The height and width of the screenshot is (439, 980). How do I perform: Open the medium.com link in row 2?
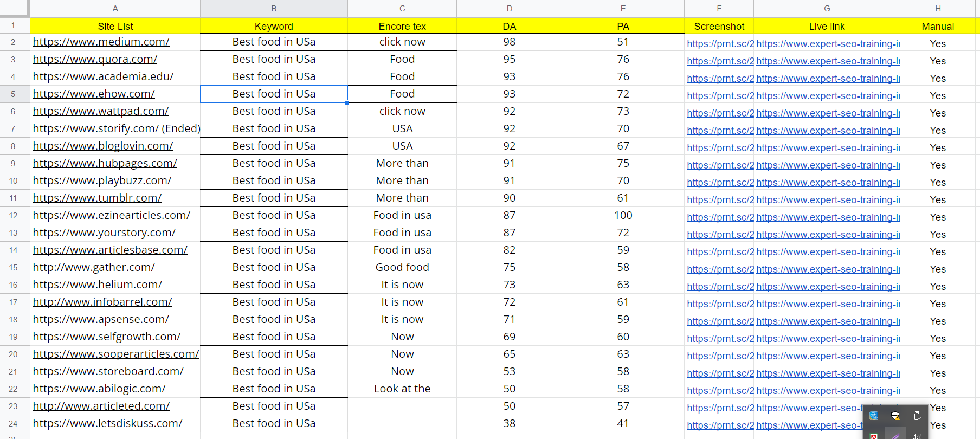101,41
